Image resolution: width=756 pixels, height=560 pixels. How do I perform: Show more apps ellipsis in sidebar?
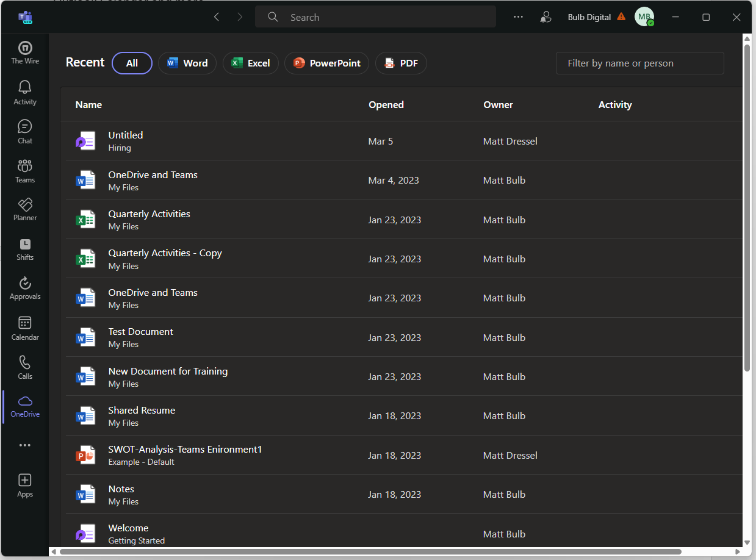click(25, 445)
